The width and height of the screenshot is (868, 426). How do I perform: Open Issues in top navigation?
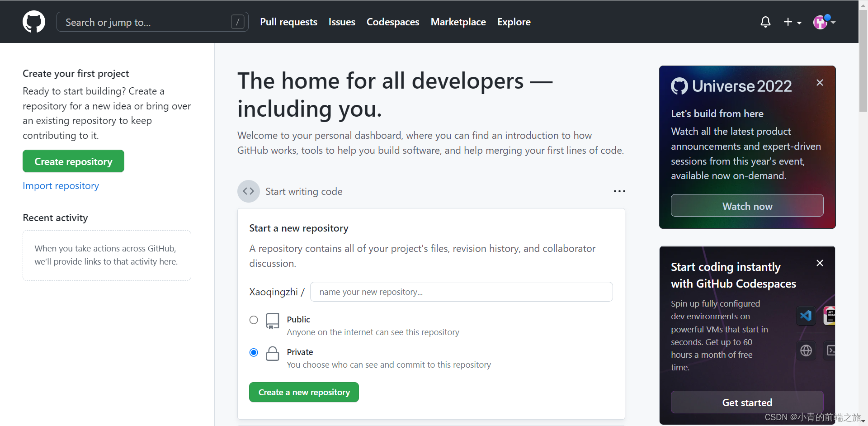point(342,22)
